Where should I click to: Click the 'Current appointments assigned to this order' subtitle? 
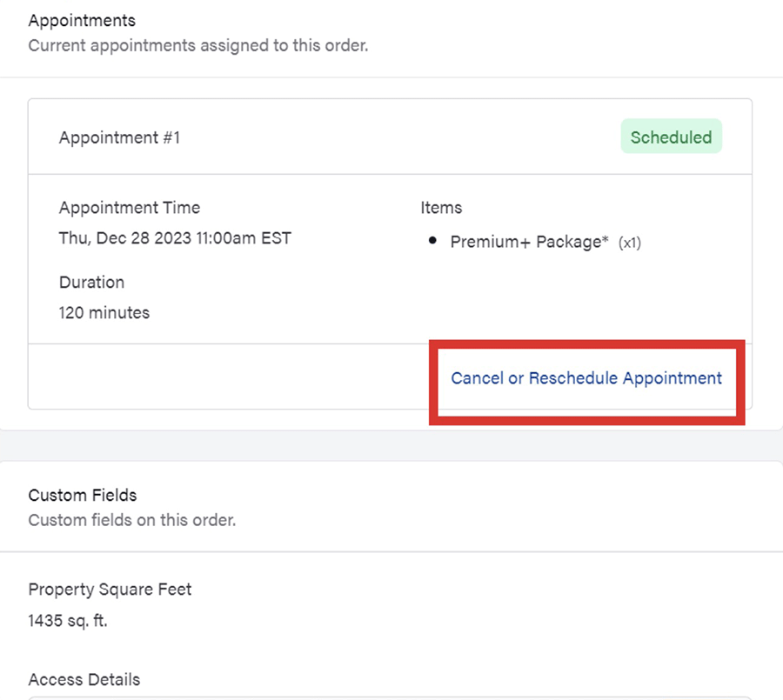[x=197, y=45]
